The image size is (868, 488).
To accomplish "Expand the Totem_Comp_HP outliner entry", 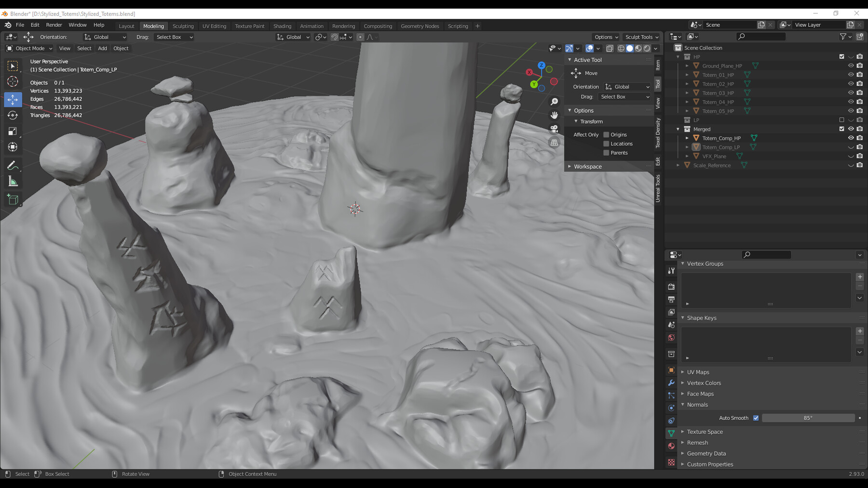I will 687,138.
